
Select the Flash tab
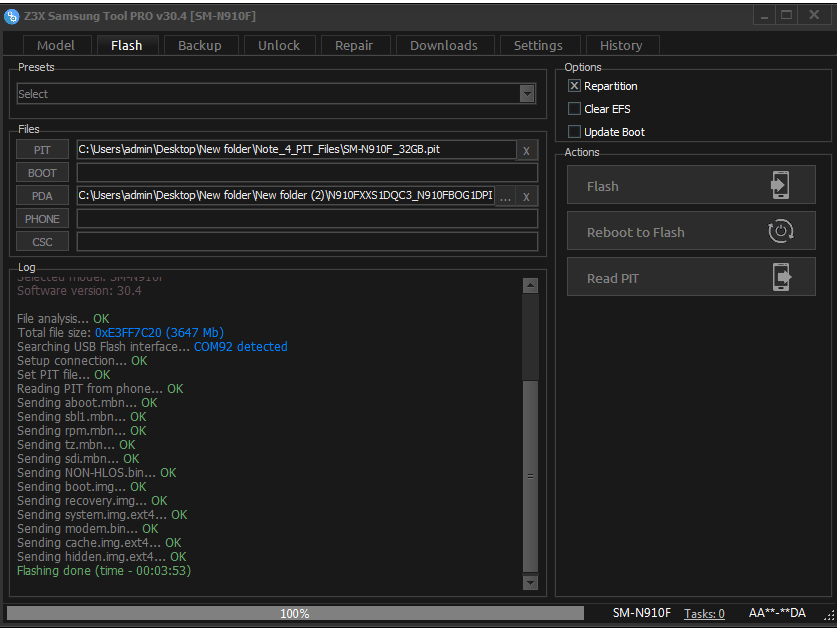coord(127,45)
